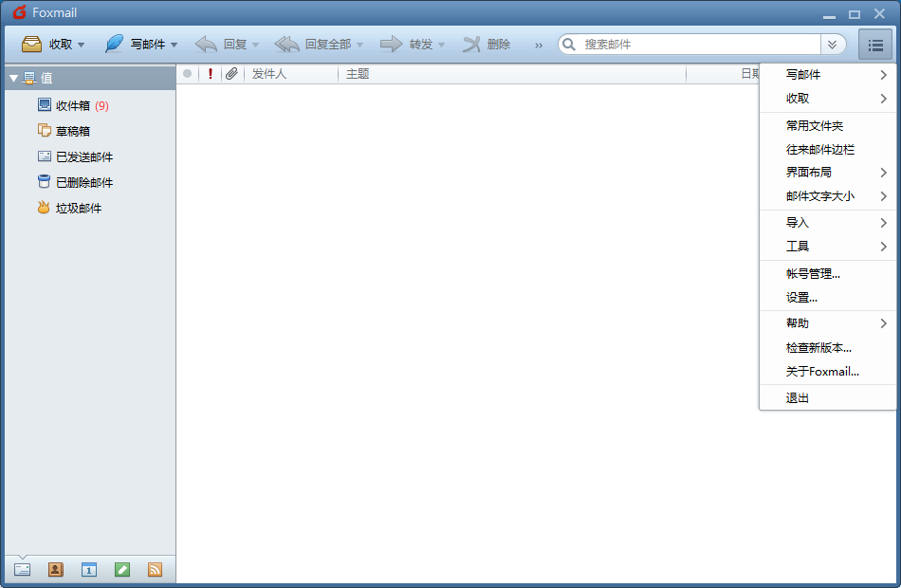
Task: Collapse the account tree triangle
Action: [x=14, y=78]
